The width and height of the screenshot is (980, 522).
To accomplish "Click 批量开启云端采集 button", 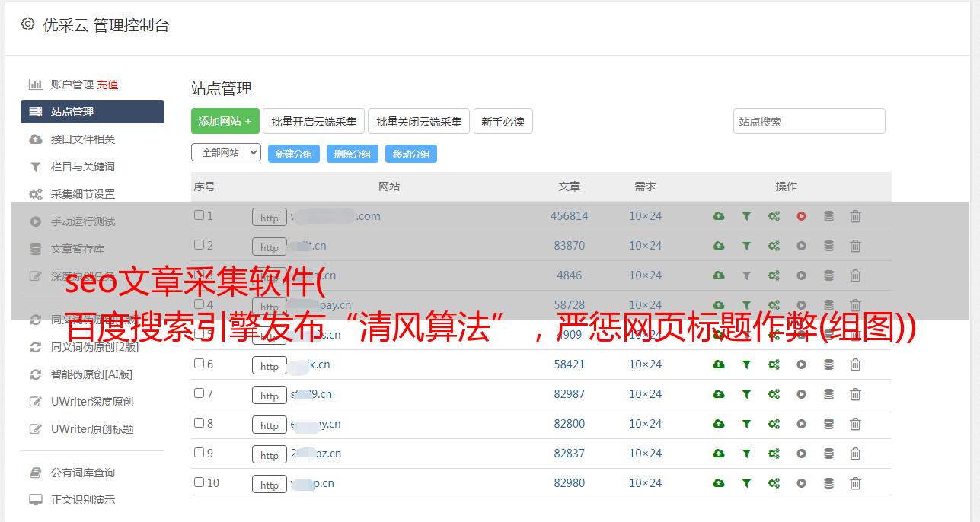I will (314, 121).
